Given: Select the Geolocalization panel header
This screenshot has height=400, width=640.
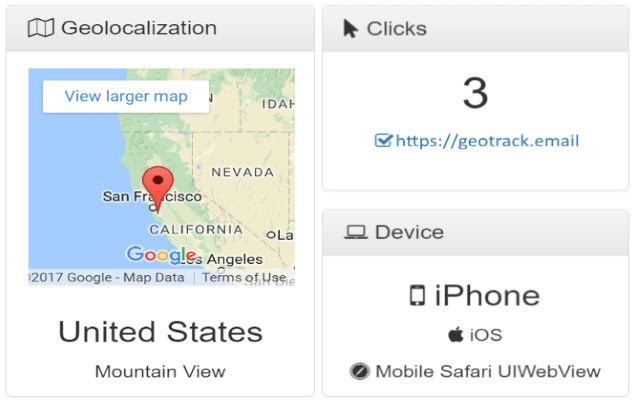Looking at the screenshot, I should 160,28.
